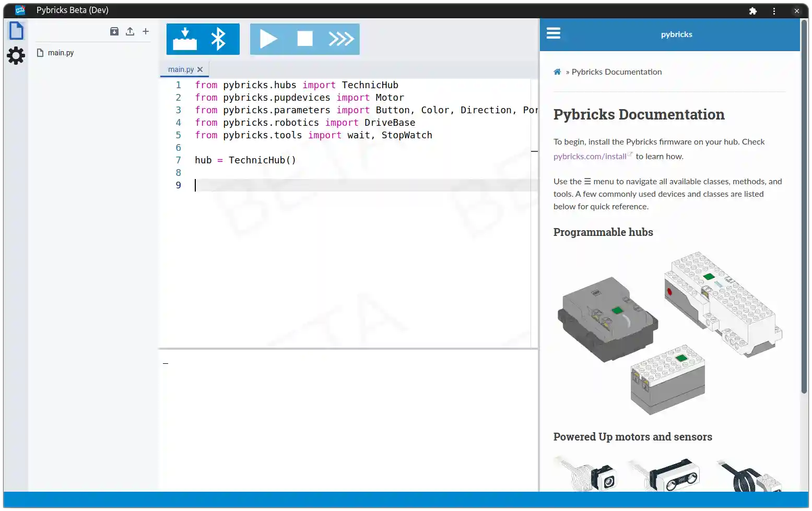Image resolution: width=812 pixels, height=511 pixels.
Task: Open the Settings gear in the sidebar
Action: pos(16,56)
